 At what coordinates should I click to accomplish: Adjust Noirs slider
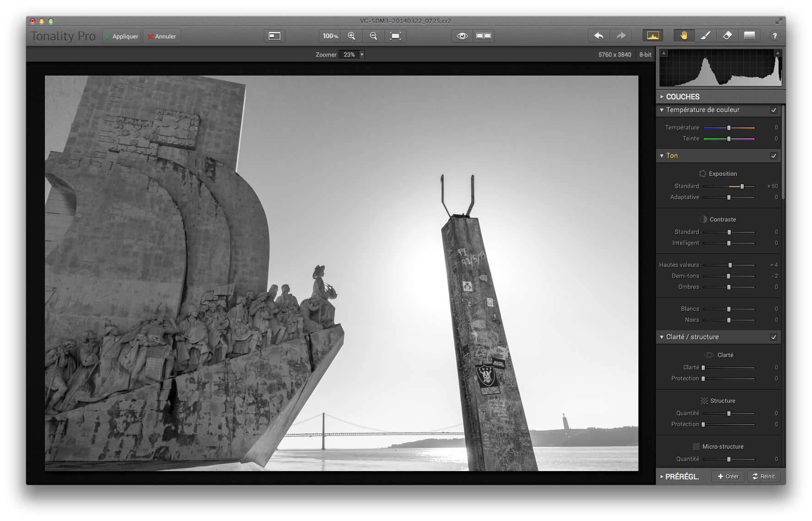(x=729, y=320)
